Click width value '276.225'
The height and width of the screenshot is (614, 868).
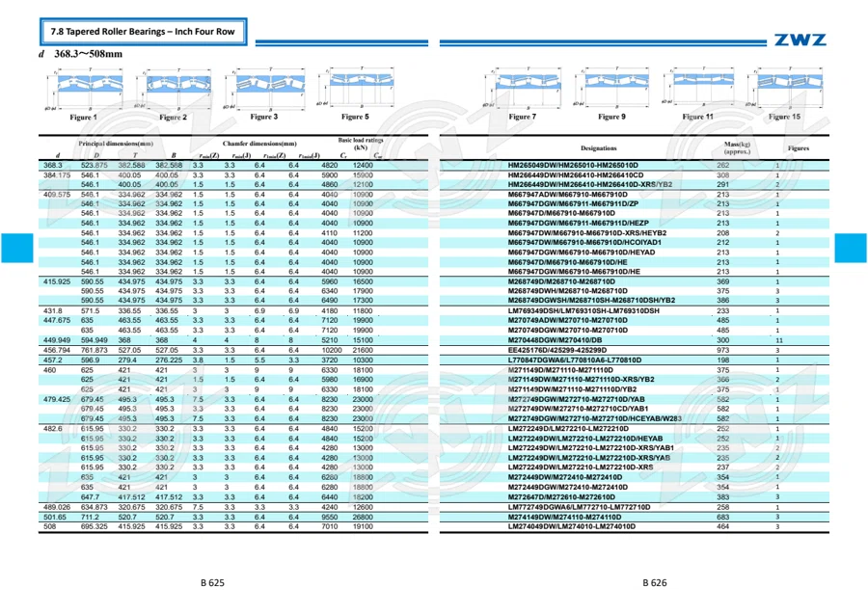pyautogui.click(x=169, y=360)
